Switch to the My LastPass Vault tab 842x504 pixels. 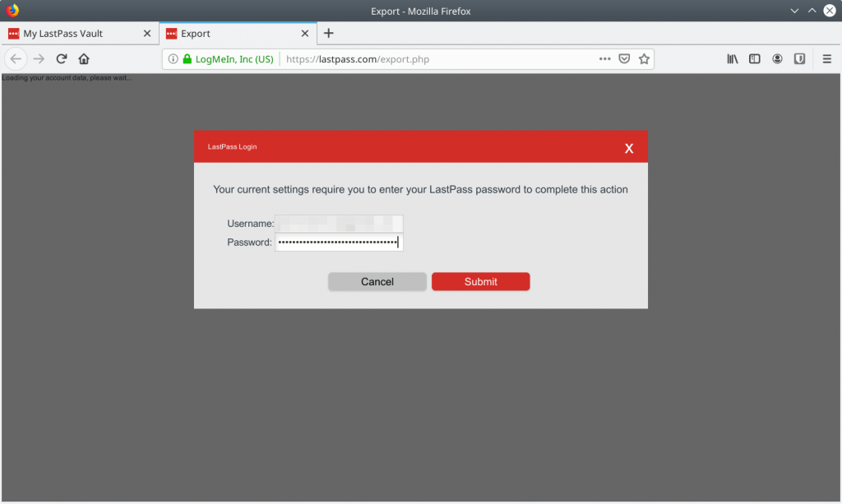pyautogui.click(x=79, y=33)
